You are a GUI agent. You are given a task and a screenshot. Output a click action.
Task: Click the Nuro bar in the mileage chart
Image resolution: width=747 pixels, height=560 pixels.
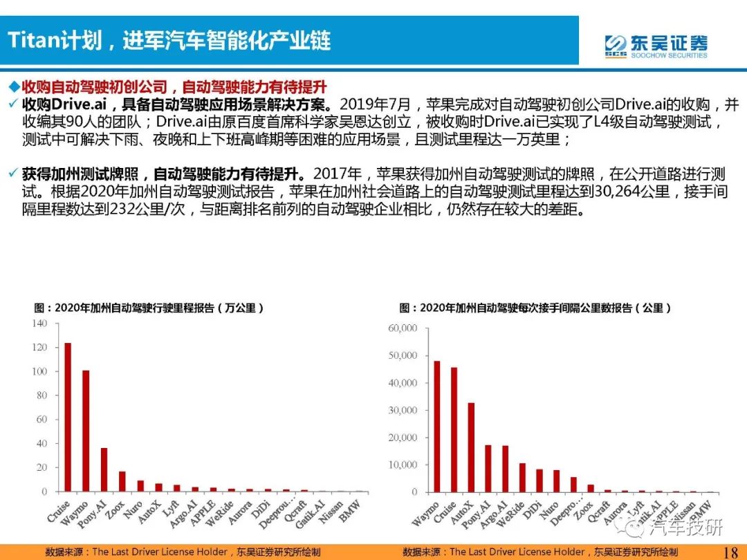point(140,486)
